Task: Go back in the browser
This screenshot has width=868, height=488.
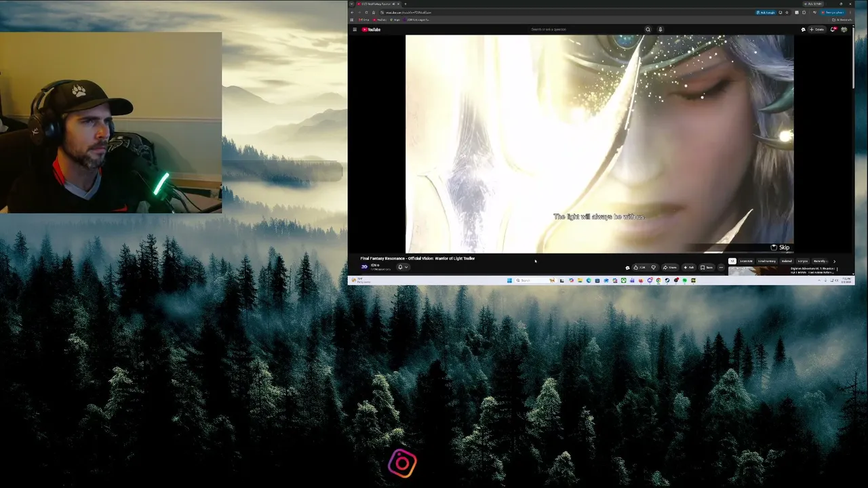Action: (352, 12)
